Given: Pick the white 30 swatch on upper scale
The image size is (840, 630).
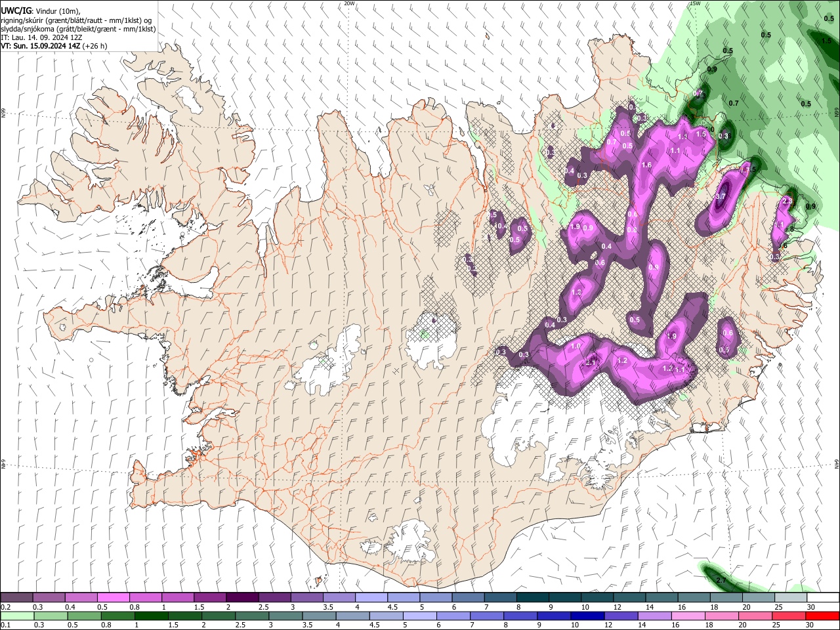Looking at the screenshot, I should [x=823, y=597].
